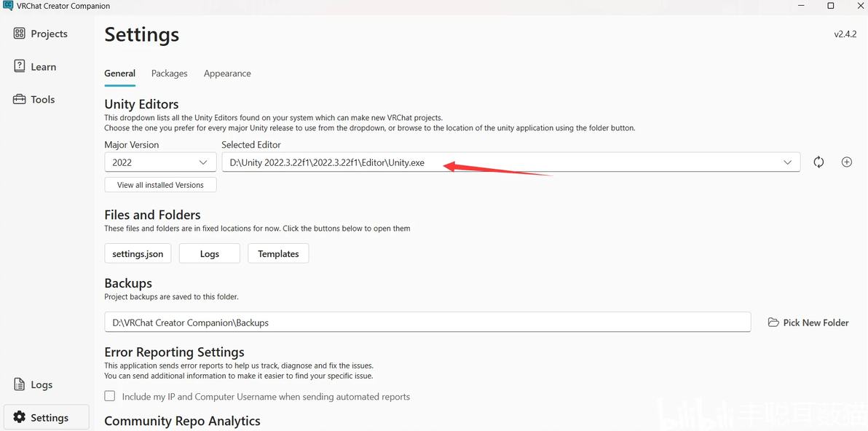Enable Include my IP and Computer Username

[x=110, y=396]
